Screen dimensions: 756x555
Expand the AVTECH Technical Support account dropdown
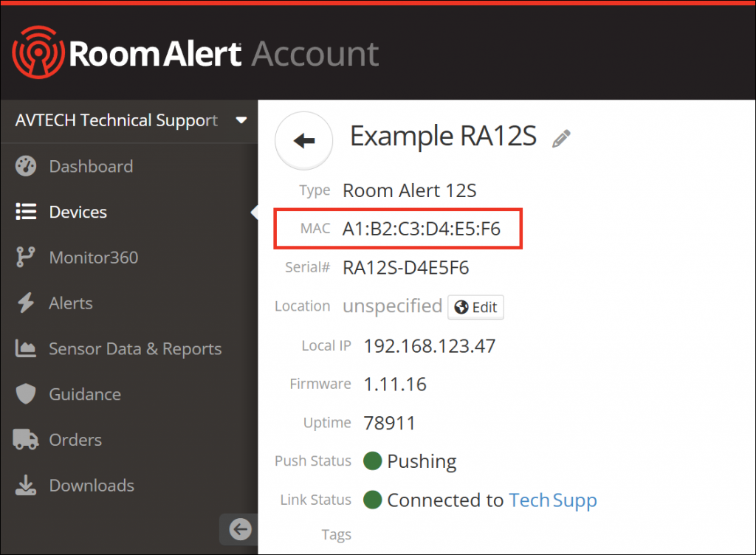[241, 120]
